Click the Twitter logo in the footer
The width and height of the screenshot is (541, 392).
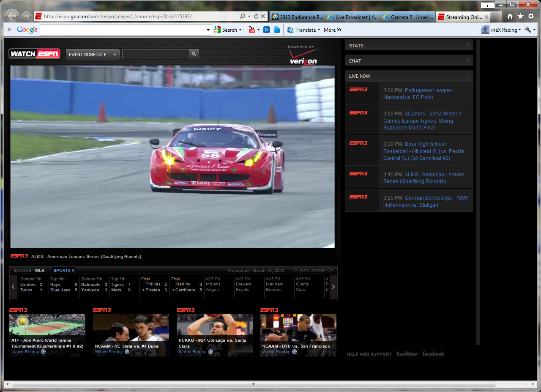click(407, 354)
